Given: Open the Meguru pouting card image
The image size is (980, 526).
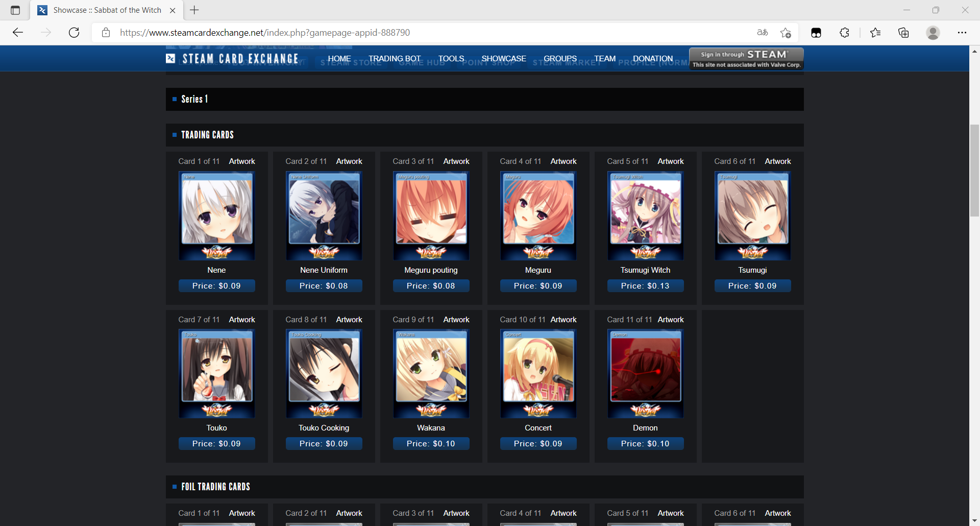Looking at the screenshot, I should (x=431, y=216).
